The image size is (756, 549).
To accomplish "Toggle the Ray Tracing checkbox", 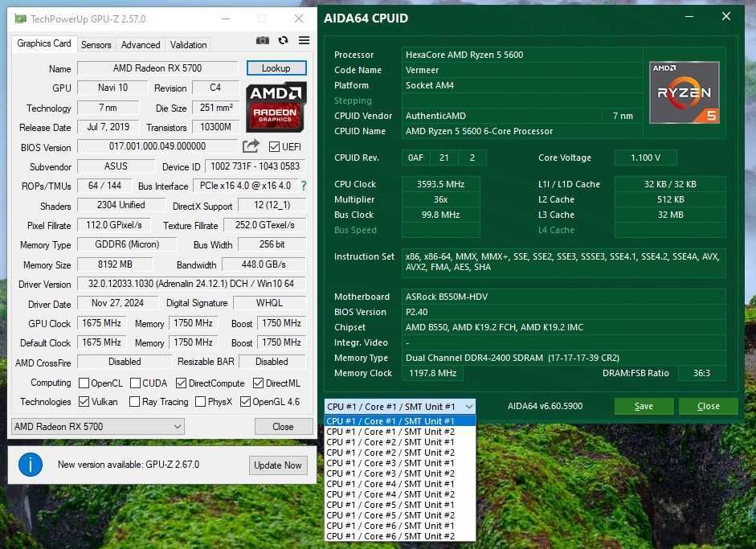I will click(x=134, y=401).
